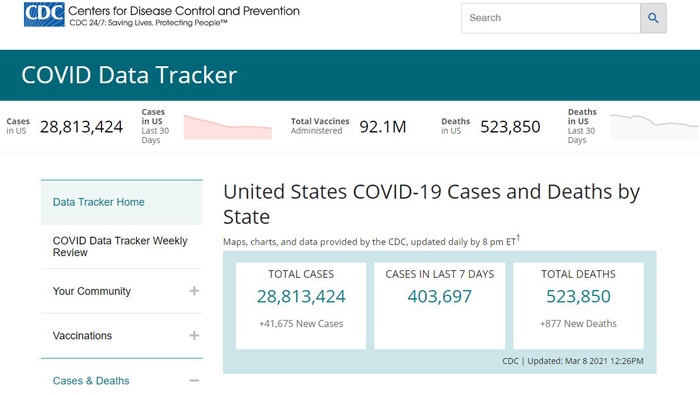700x395 pixels.
Task: Select the Cases in Last 7 Days card
Action: pyautogui.click(x=440, y=305)
